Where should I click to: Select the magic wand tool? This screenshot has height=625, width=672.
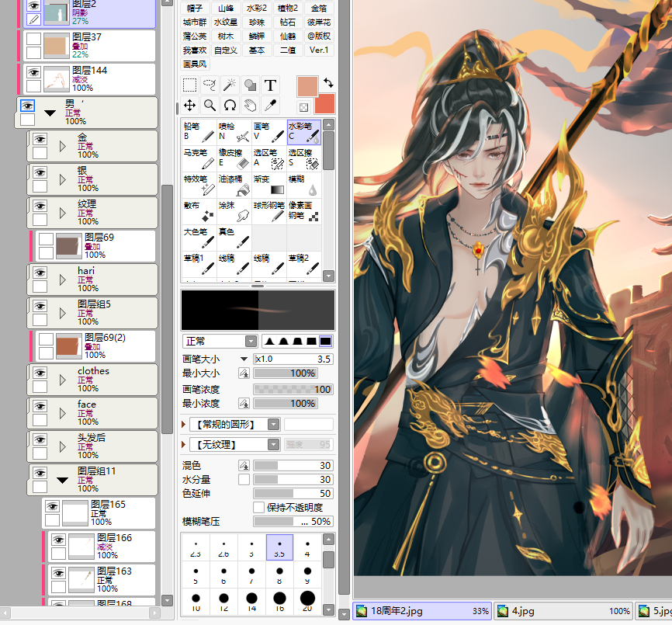[x=230, y=85]
